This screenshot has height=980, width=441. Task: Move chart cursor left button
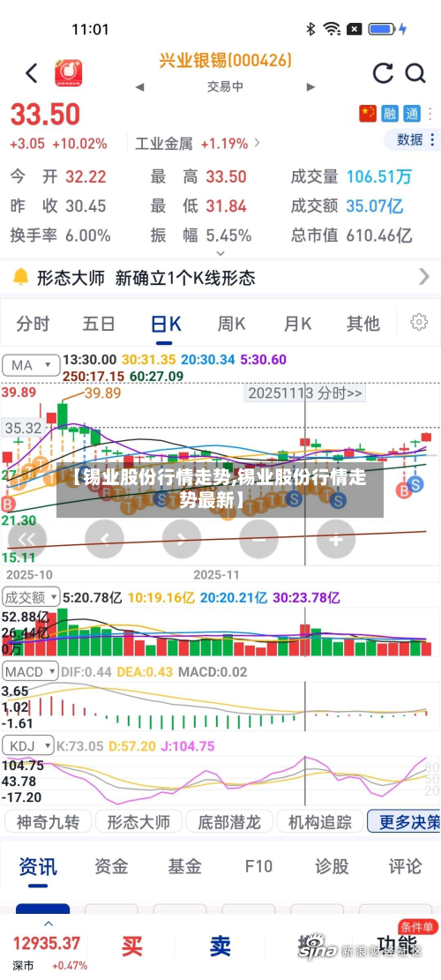coord(104,539)
